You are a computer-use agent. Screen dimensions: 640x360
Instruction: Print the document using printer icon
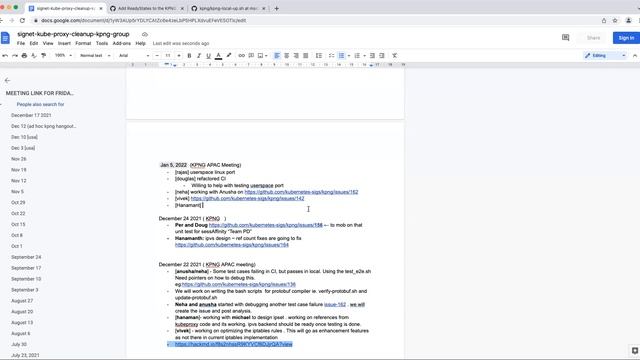[24, 56]
